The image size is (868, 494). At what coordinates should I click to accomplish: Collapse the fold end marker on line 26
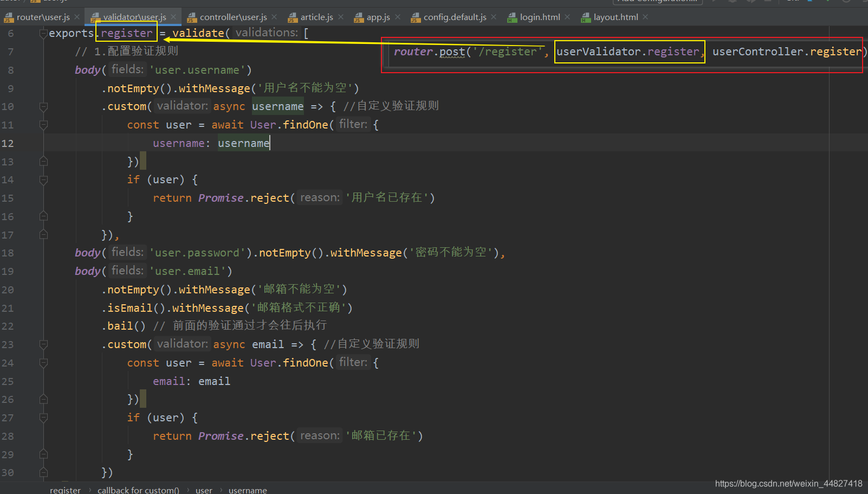click(x=44, y=400)
